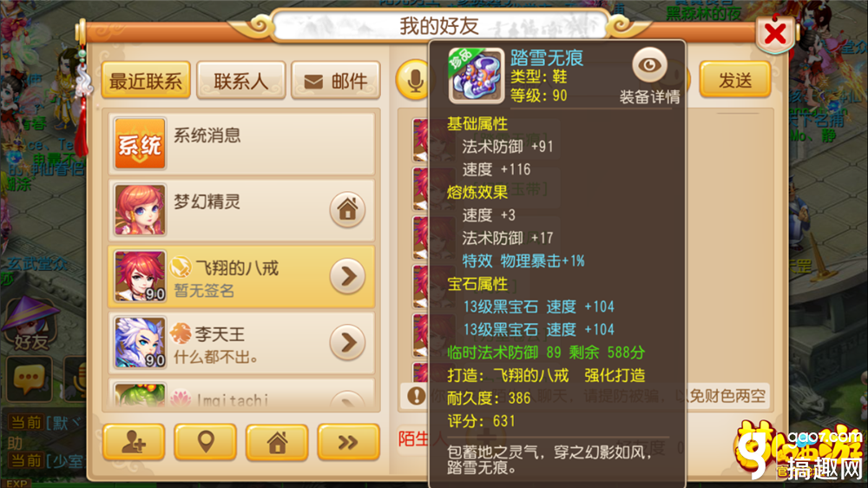Expand more options double-arrow button
The height and width of the screenshot is (488, 868).
pos(348,442)
